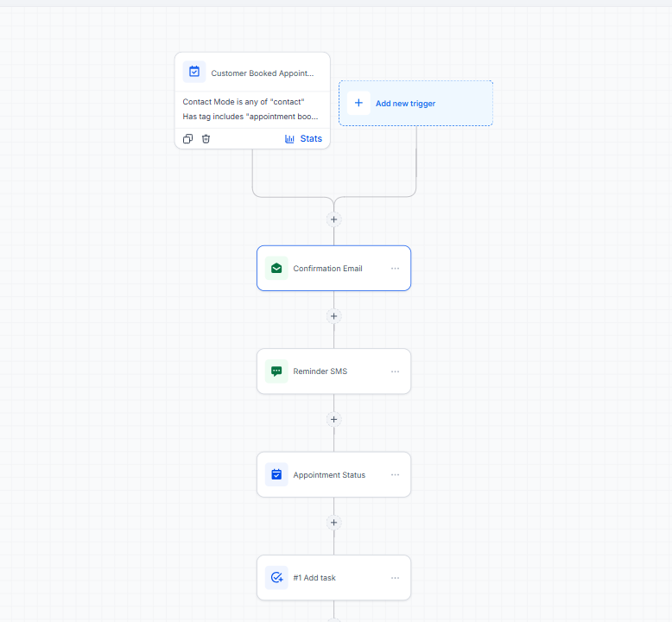Open the options menu for Appointment Status
The height and width of the screenshot is (622, 672).
pyautogui.click(x=395, y=475)
